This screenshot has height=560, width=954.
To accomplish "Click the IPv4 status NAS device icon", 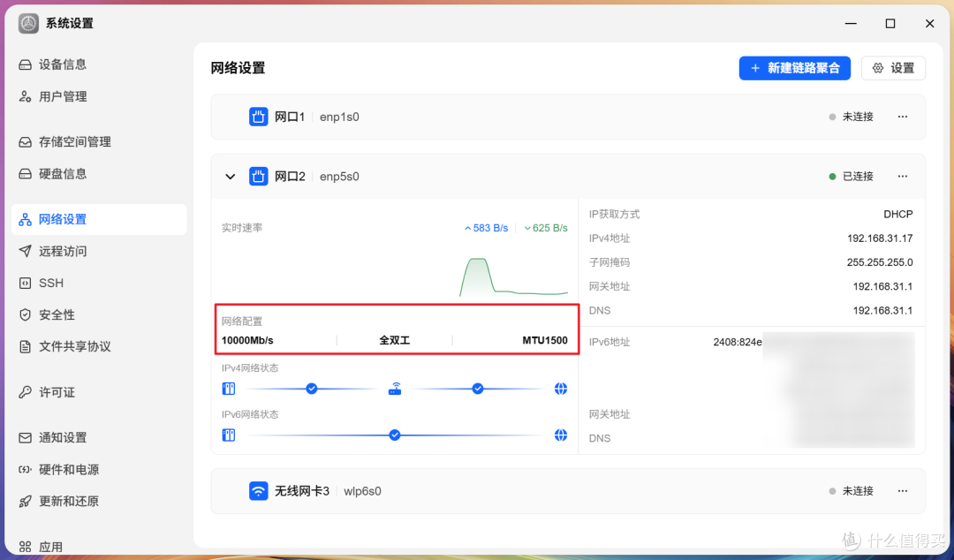I will (229, 389).
